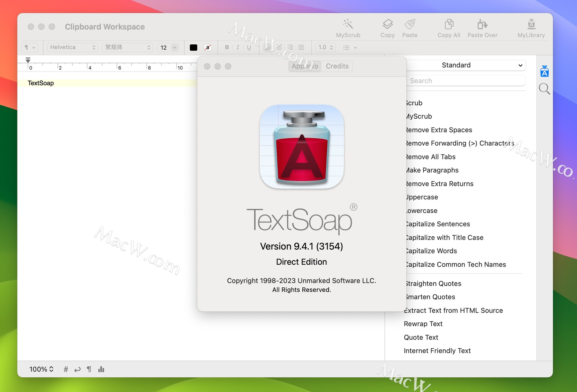Toggle bullet list formatting
577x392 pixels.
347,47
